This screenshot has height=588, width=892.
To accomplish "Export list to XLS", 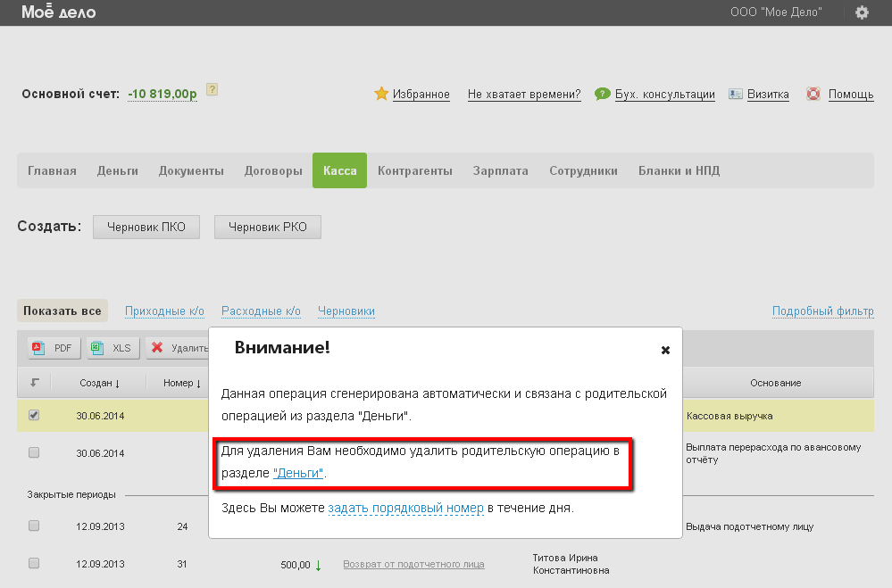I will (x=113, y=348).
